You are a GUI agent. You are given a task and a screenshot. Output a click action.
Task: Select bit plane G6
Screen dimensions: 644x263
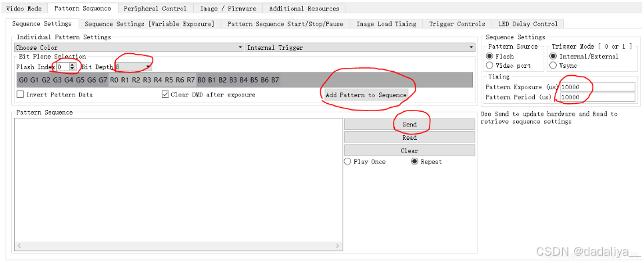(92, 80)
